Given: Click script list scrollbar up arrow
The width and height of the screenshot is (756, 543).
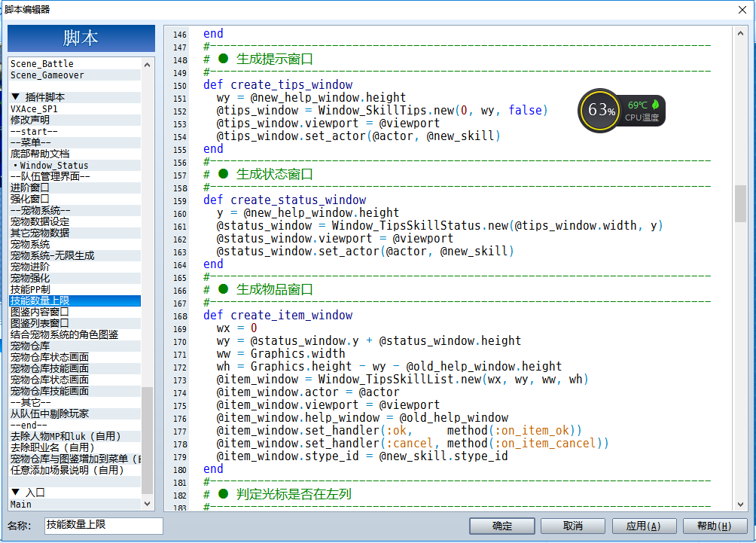Looking at the screenshot, I should (147, 65).
